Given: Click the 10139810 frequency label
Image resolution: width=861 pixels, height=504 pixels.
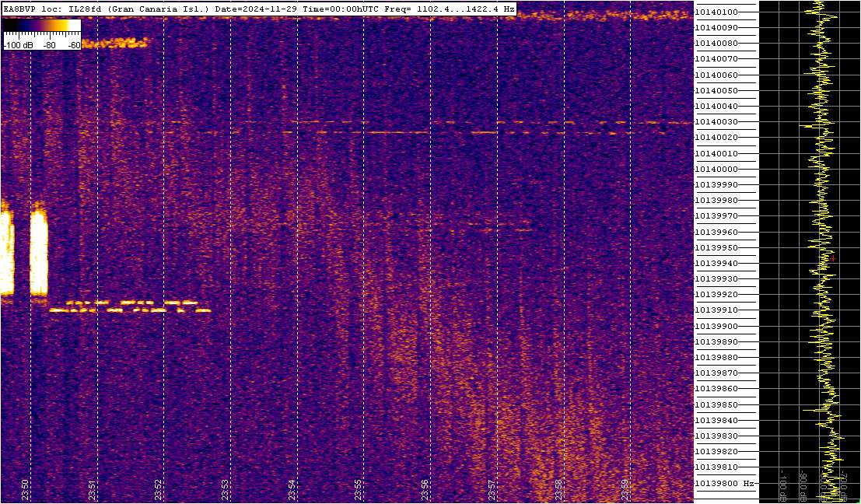Looking at the screenshot, I should 716,467.
